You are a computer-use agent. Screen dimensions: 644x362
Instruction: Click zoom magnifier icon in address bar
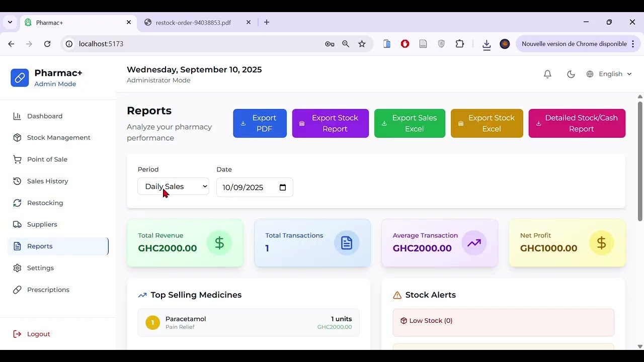pyautogui.click(x=346, y=44)
